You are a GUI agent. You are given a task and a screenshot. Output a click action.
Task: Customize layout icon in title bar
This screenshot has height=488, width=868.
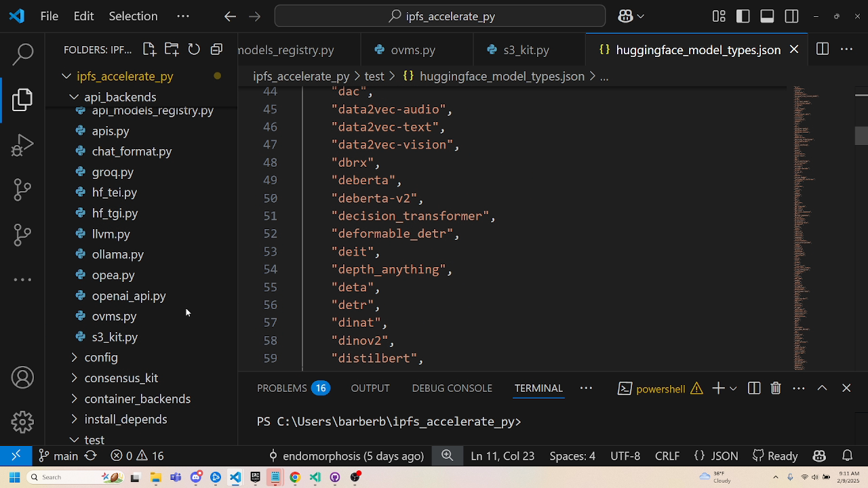coord(719,16)
